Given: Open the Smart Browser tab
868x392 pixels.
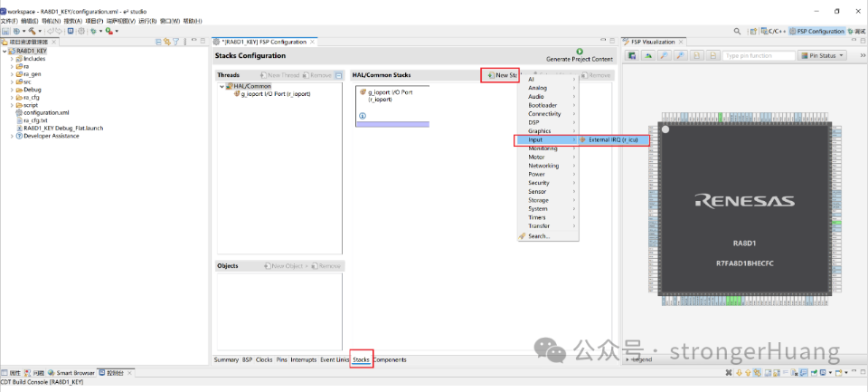Looking at the screenshot, I should [71, 373].
